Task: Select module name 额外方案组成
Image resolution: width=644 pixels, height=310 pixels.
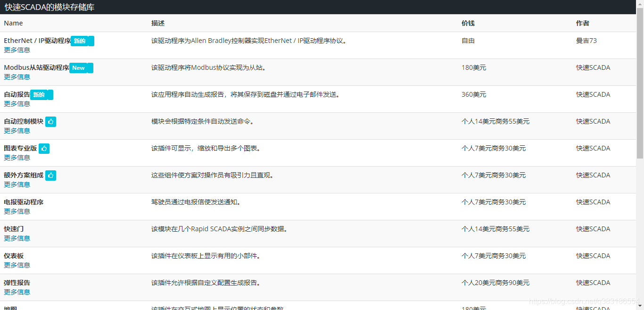Action: pos(24,175)
